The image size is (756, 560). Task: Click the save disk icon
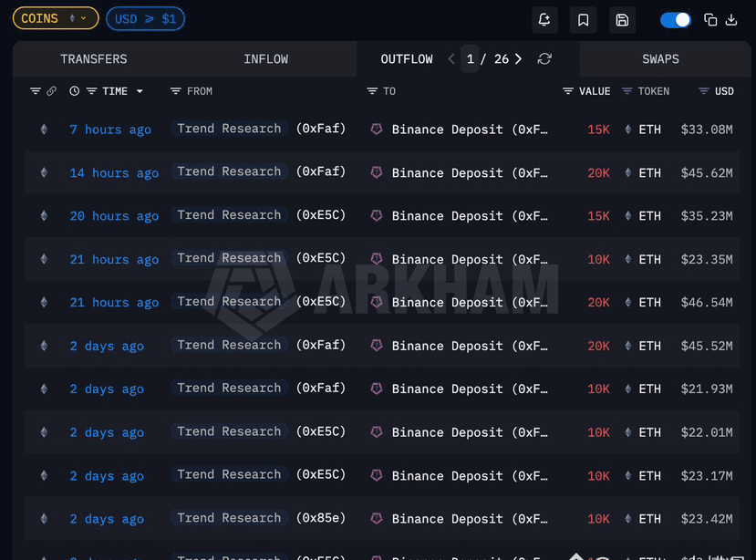tap(622, 20)
